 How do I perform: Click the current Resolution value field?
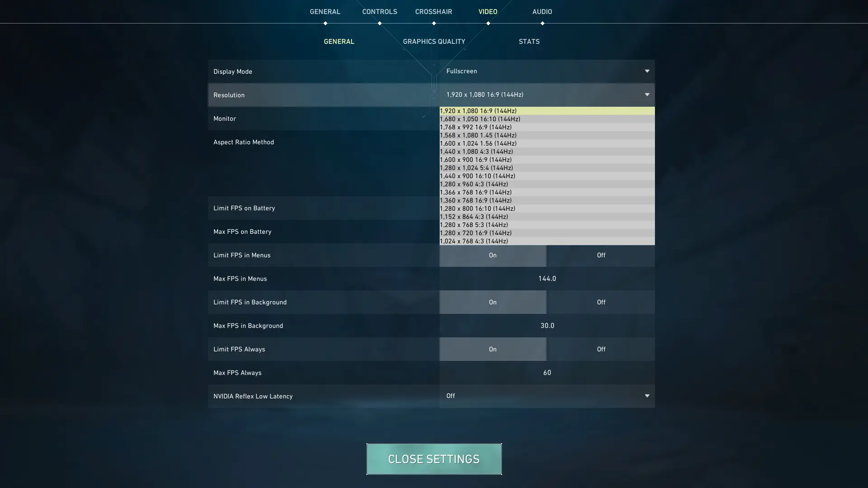coord(547,95)
